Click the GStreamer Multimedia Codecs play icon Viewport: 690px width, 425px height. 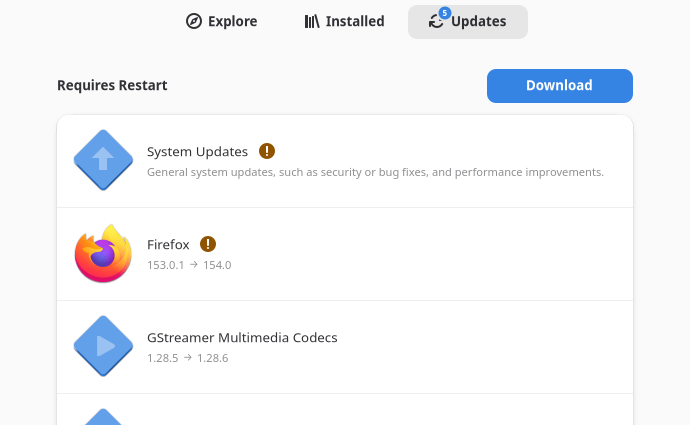[103, 346]
